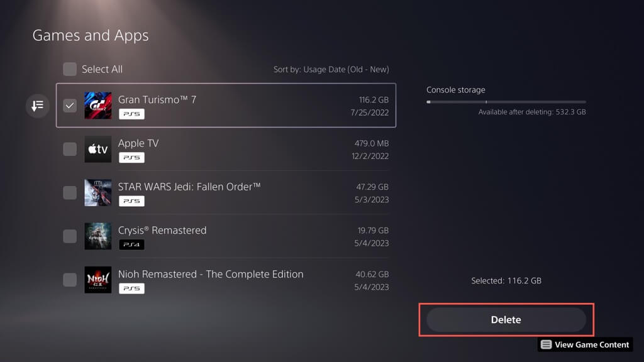Click the Console storage usage bar
Screen dimensions: 644x362
tap(506, 102)
